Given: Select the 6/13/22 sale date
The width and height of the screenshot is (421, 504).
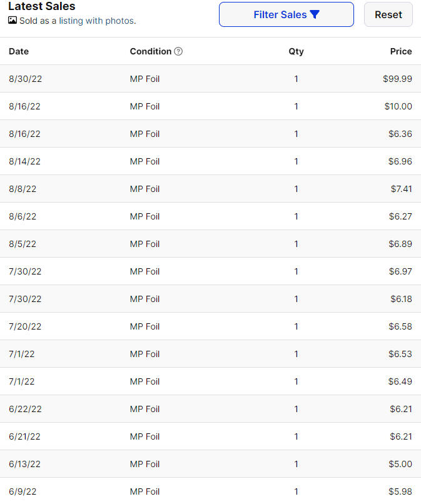Looking at the screenshot, I should [x=25, y=464].
